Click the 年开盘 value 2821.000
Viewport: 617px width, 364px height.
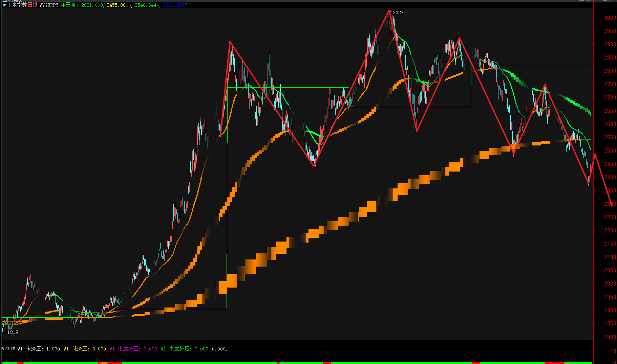92,5
